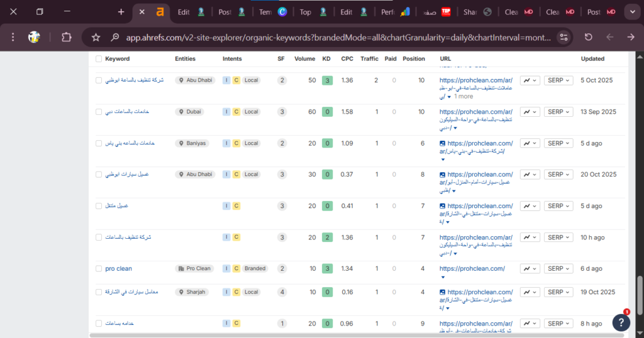Open the pro clean keyword link

tap(118, 269)
